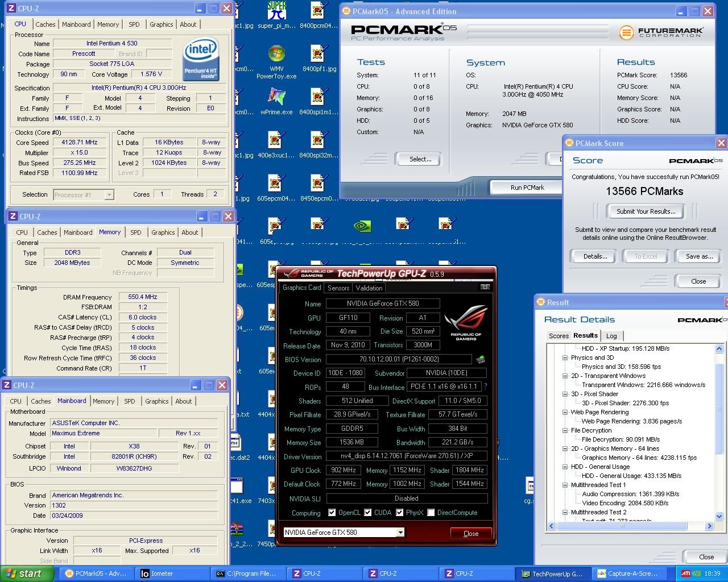This screenshot has height=582, width=728.
Task: Open the WMV PowerToy.exe desktop icon
Action: [276, 63]
